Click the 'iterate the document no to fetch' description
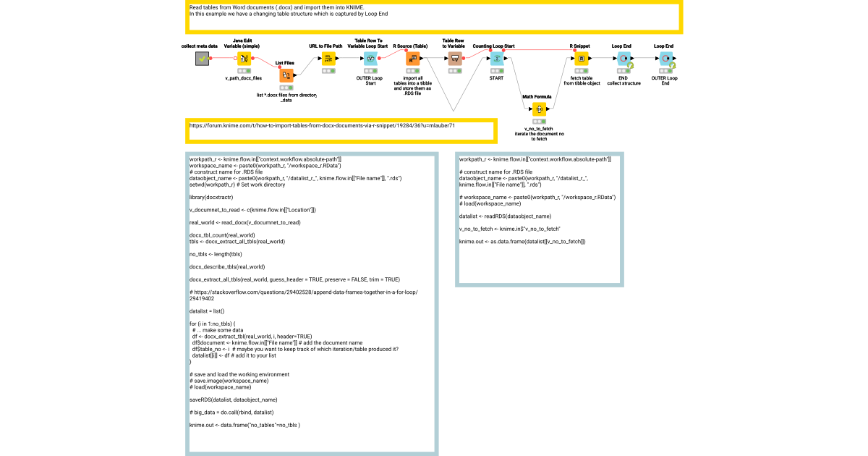Viewport: 868px width, 456px height. (539, 135)
